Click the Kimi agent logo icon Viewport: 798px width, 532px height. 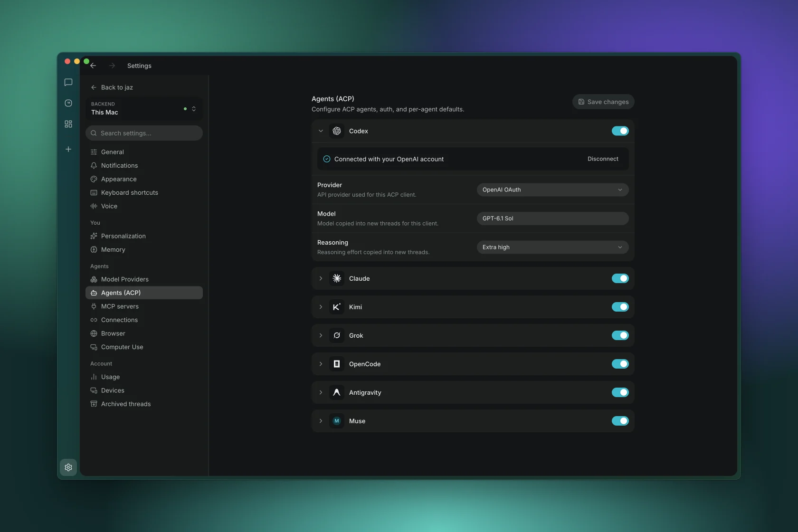pos(337,307)
